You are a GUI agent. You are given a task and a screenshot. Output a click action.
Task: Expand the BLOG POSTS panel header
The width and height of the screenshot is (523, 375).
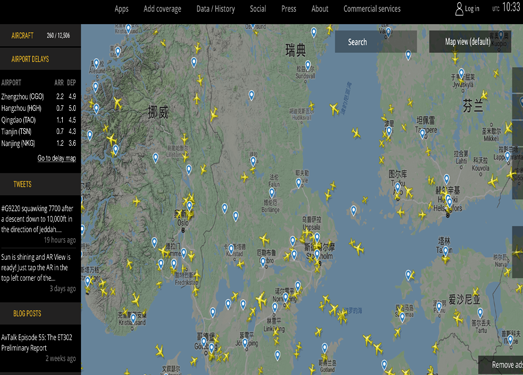pos(40,314)
